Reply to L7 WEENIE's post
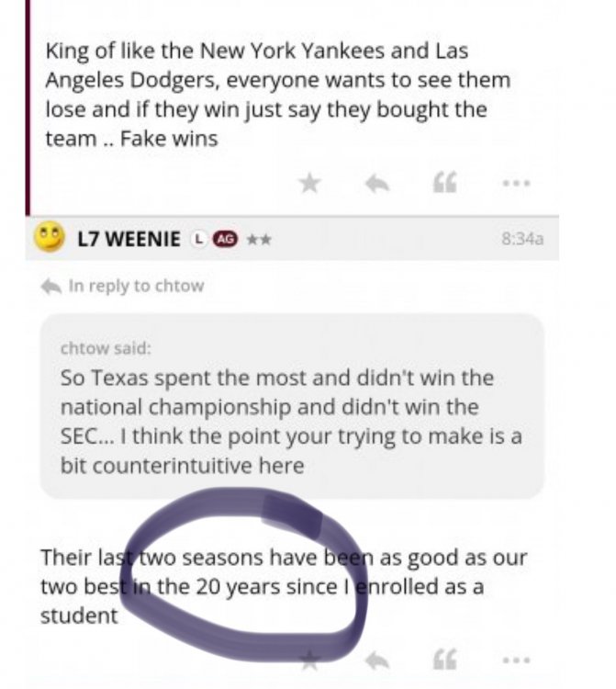The height and width of the screenshot is (689, 616). coord(375,658)
